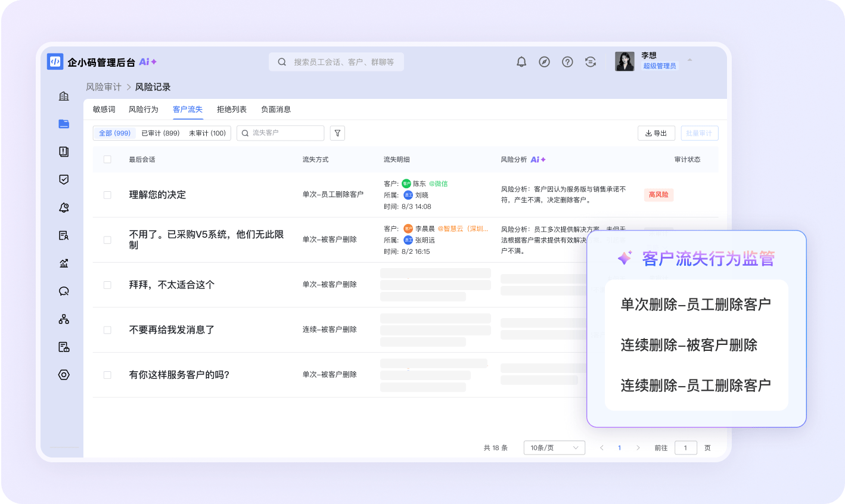Click the notification bell icon
The height and width of the screenshot is (504, 845).
point(521,62)
